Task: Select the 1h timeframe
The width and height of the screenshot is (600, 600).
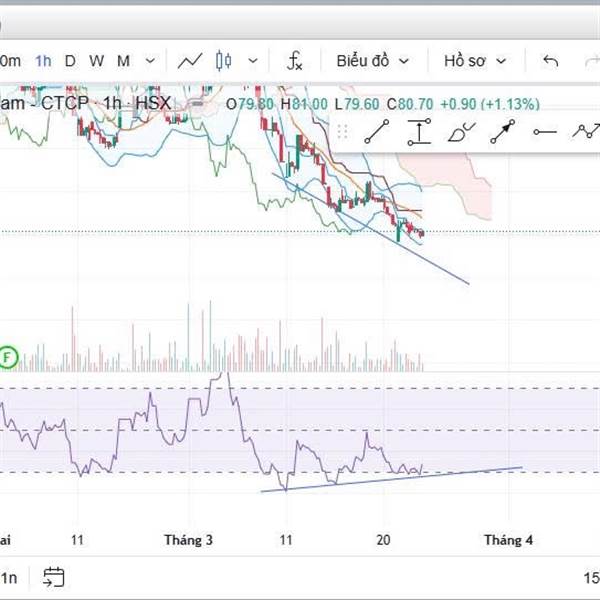Action: tap(43, 61)
